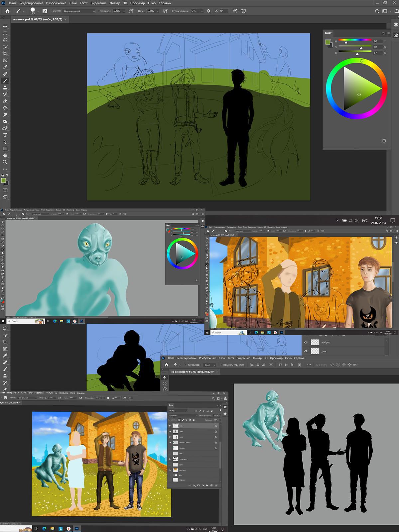The image size is (399, 532).
Task: Click the three-dots align options icon
Action: (x=309, y=365)
